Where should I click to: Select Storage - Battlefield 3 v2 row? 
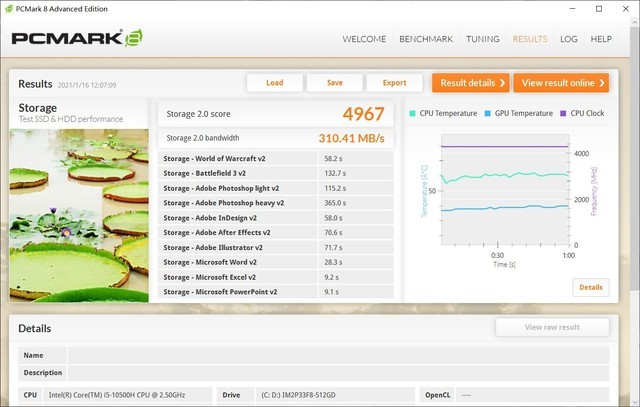click(x=276, y=173)
